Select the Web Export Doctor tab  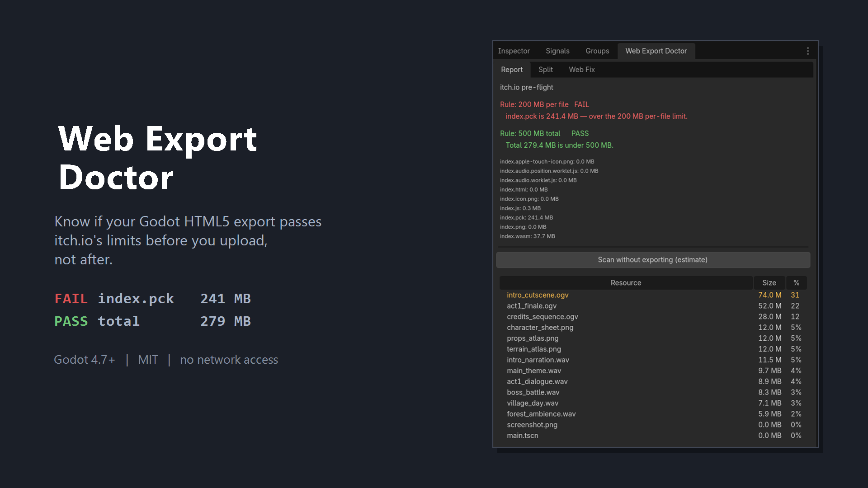[x=656, y=51]
